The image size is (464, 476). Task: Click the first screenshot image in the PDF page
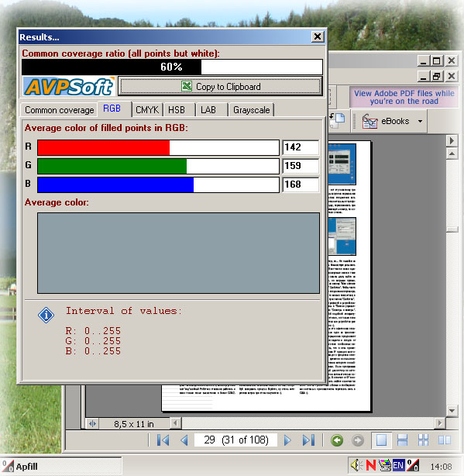[x=342, y=164]
